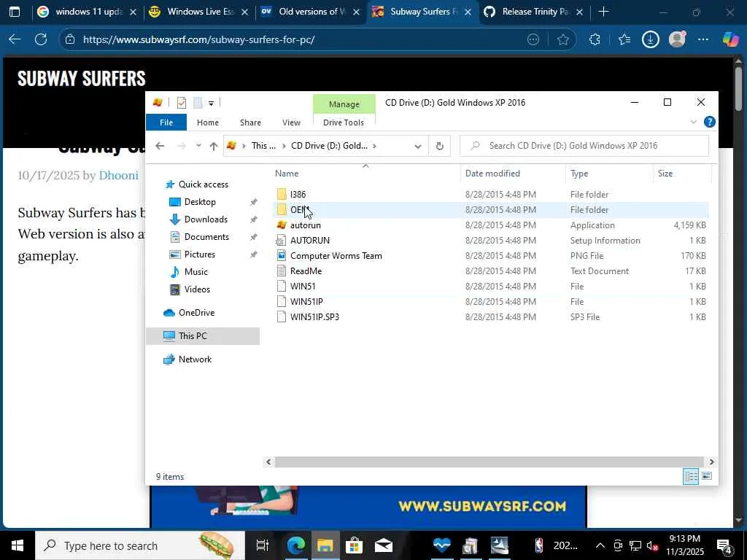The width and height of the screenshot is (747, 560).
Task: Open Microsoft Store from taskbar
Action: (354, 545)
